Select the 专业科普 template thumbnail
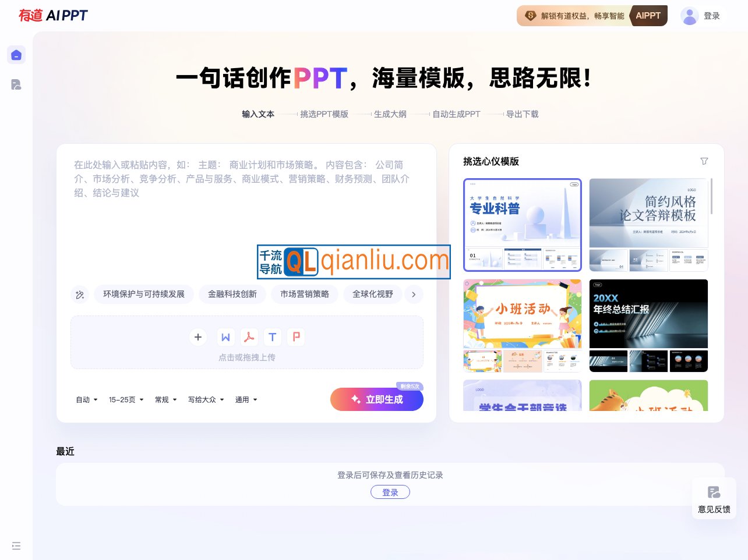 tap(523, 225)
